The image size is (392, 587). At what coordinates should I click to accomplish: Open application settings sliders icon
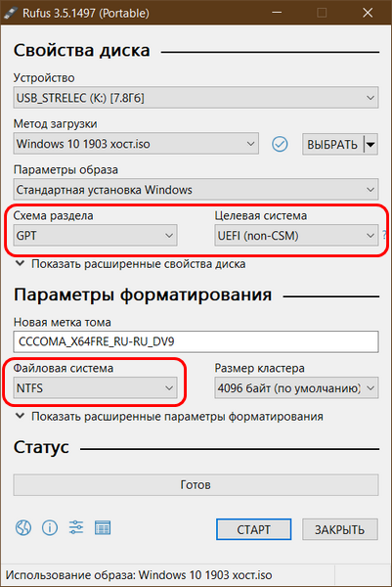76,527
